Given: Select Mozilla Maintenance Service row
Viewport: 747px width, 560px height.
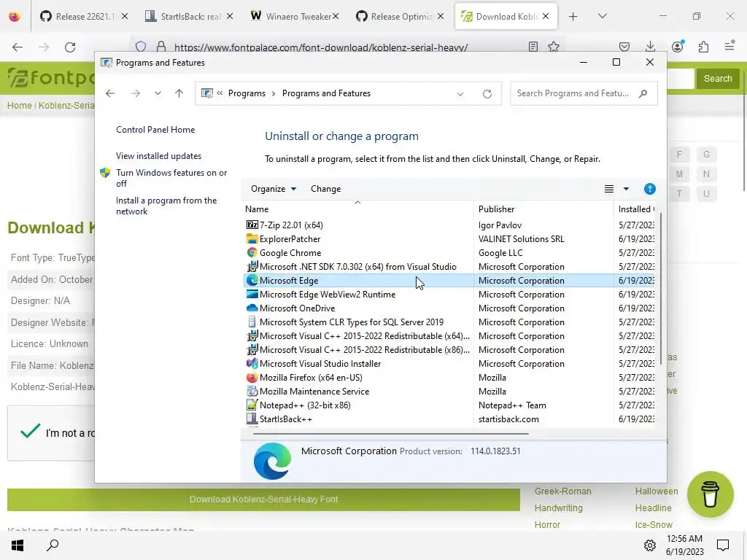Looking at the screenshot, I should [x=449, y=391].
